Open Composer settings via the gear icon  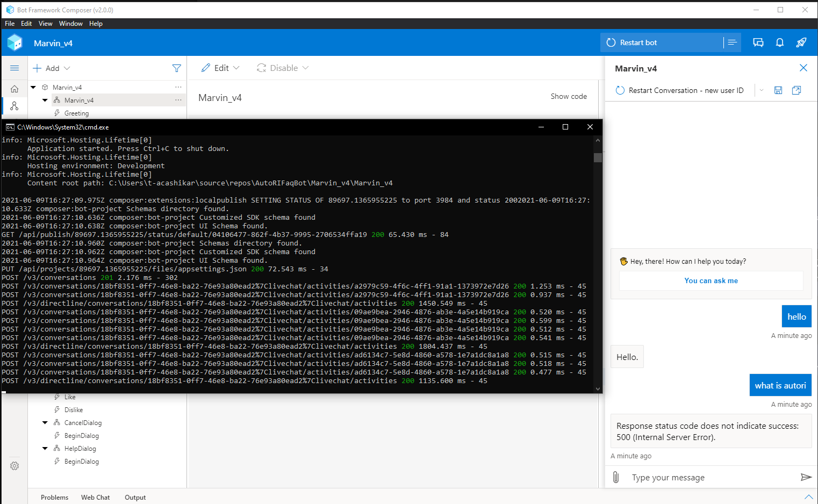point(14,466)
